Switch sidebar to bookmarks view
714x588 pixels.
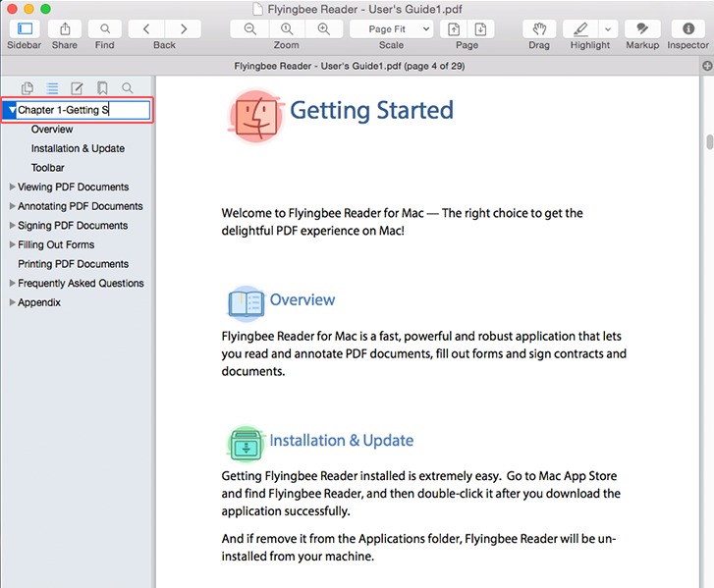point(102,87)
